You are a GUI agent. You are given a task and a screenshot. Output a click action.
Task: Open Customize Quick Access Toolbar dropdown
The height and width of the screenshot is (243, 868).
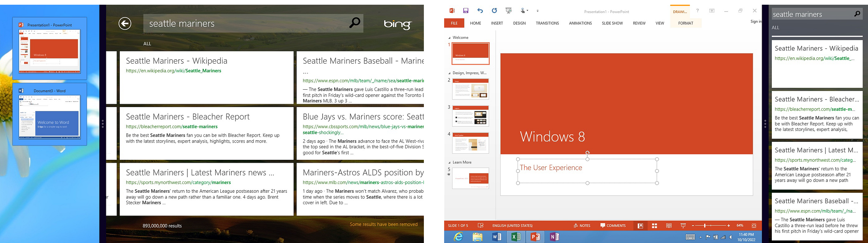coord(537,11)
